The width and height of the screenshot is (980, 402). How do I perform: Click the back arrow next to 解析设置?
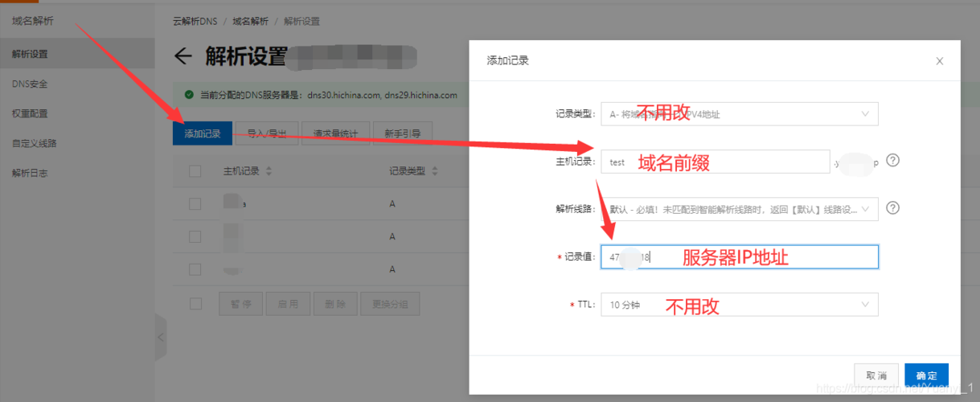183,55
